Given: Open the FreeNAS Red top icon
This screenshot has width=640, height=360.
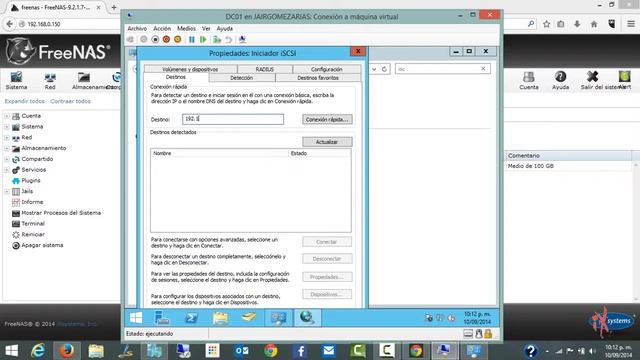Looking at the screenshot, I should click(x=50, y=80).
